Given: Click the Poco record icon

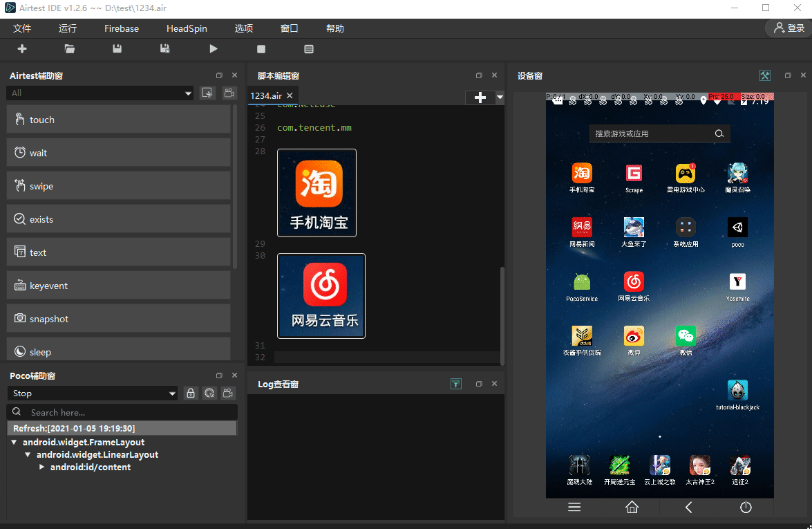Looking at the screenshot, I should tap(228, 393).
